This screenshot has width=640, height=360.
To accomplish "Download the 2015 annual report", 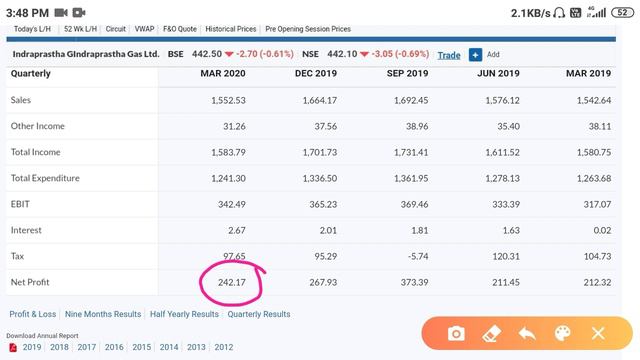I will tap(142, 347).
